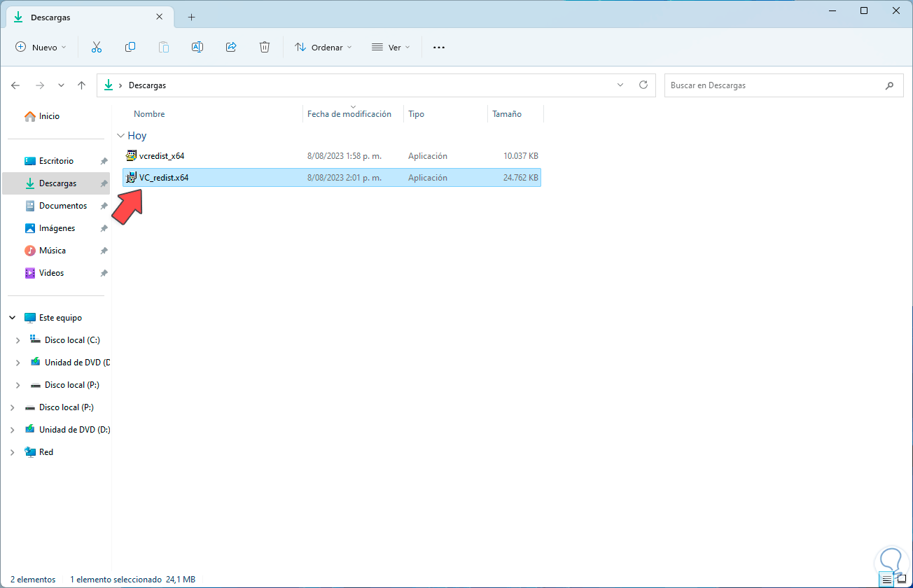Select Descargas in the sidebar
The height and width of the screenshot is (588, 913).
(x=57, y=183)
